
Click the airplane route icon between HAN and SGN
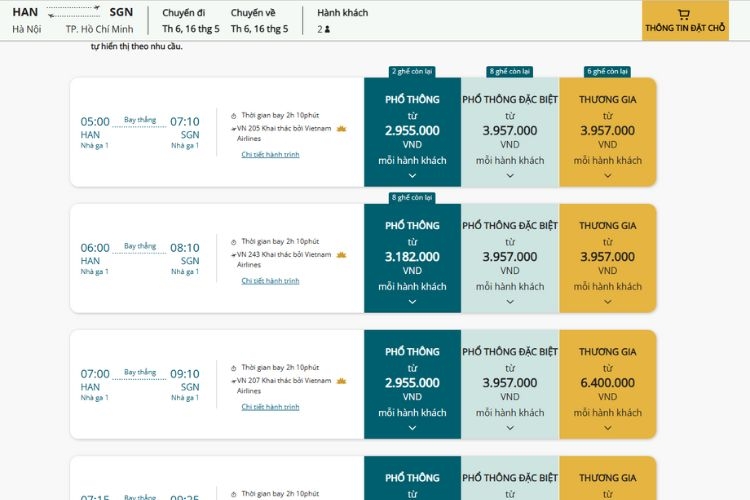(74, 11)
